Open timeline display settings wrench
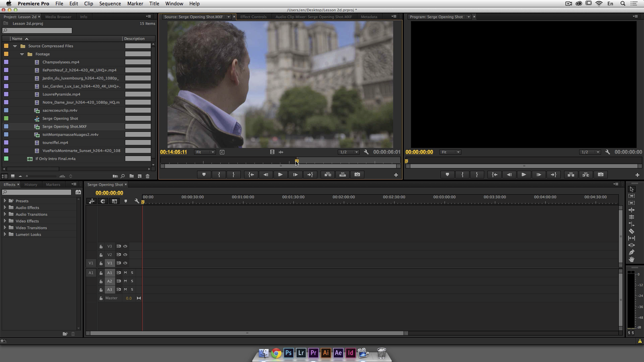The height and width of the screenshot is (362, 644). (137, 201)
